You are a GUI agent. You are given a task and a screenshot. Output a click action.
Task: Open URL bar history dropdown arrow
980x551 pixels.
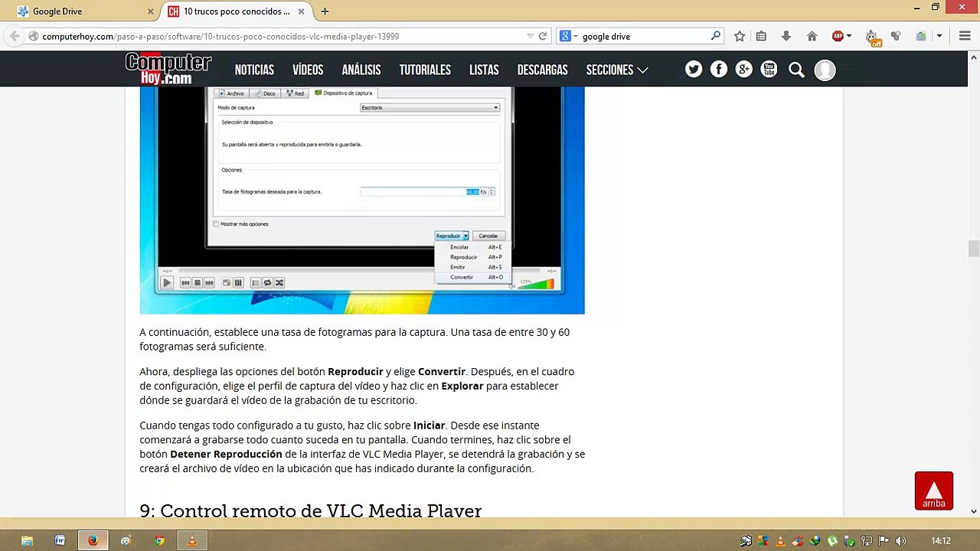(530, 36)
